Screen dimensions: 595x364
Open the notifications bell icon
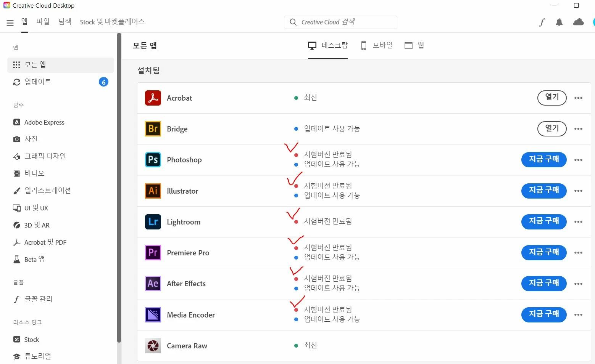pyautogui.click(x=559, y=22)
